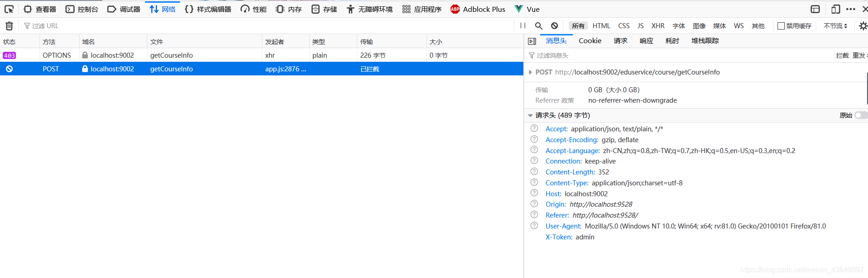Open the Cookie details tab
The width and height of the screenshot is (868, 278).
[590, 41]
